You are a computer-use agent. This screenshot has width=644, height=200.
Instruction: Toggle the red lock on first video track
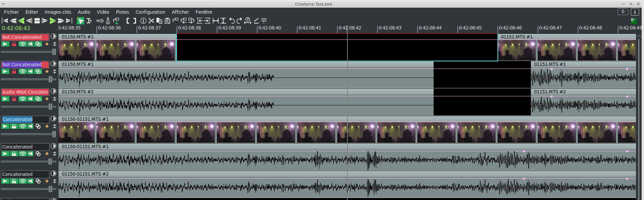14,44
